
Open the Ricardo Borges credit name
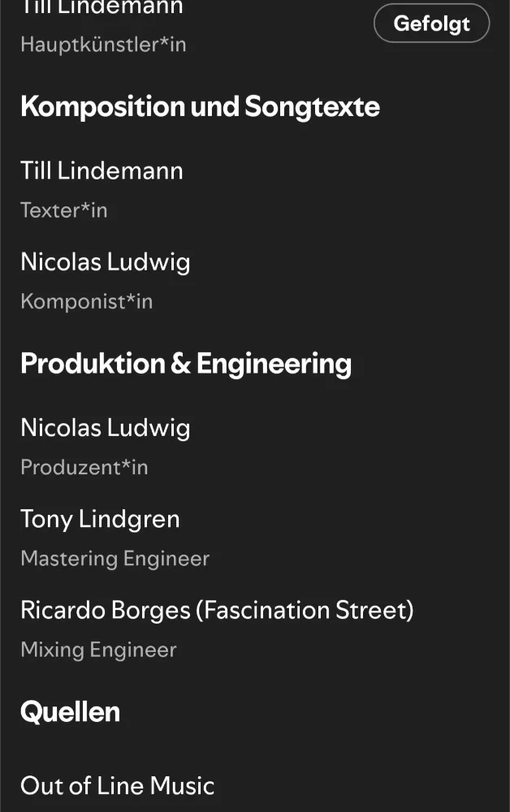105,610
